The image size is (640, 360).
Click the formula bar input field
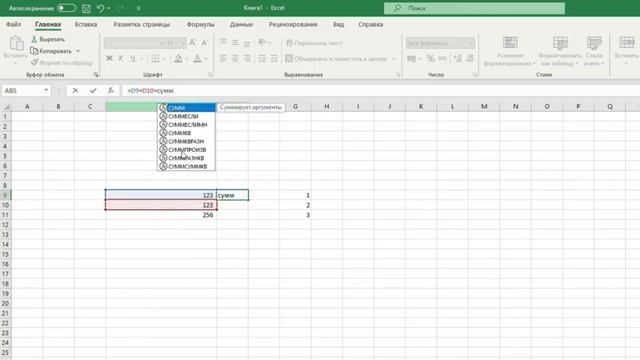click(380, 91)
